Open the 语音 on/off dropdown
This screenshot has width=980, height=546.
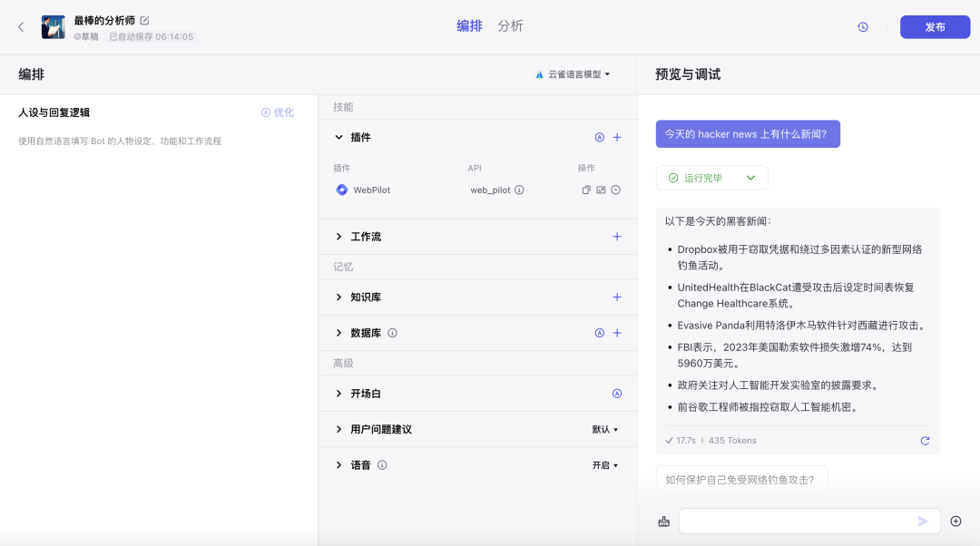tap(605, 465)
